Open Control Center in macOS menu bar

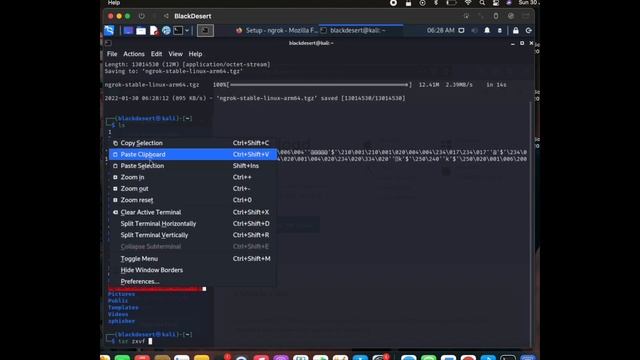pyautogui.click(x=496, y=2)
